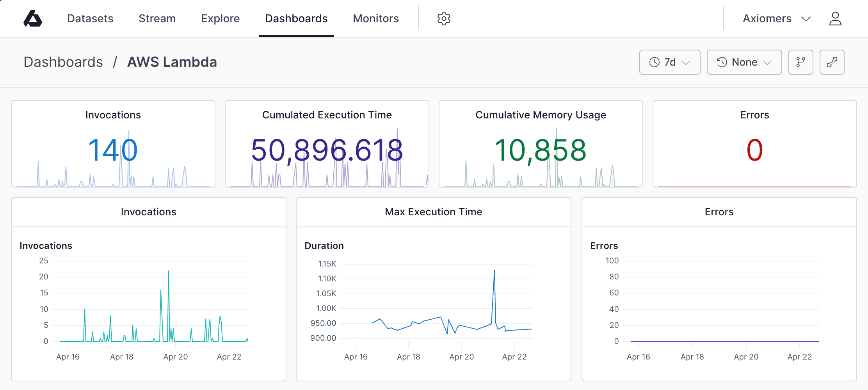Open the settings gear icon

click(x=443, y=18)
